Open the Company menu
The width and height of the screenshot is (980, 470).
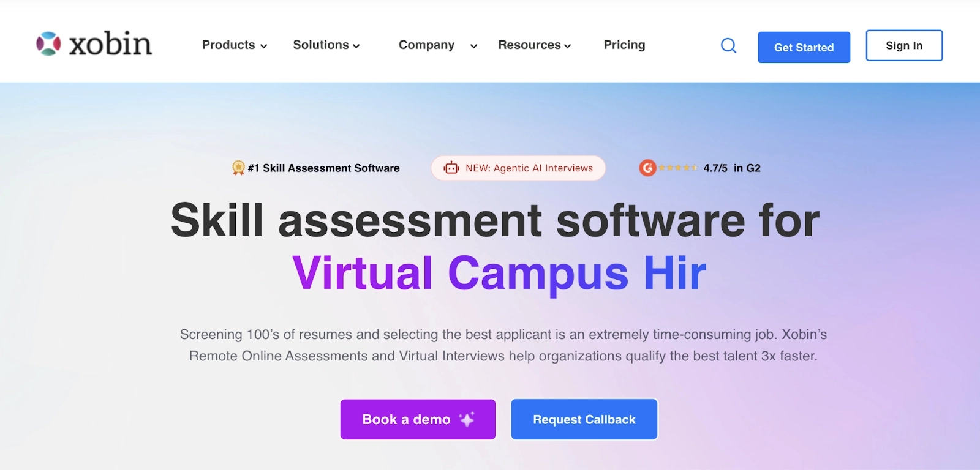427,45
